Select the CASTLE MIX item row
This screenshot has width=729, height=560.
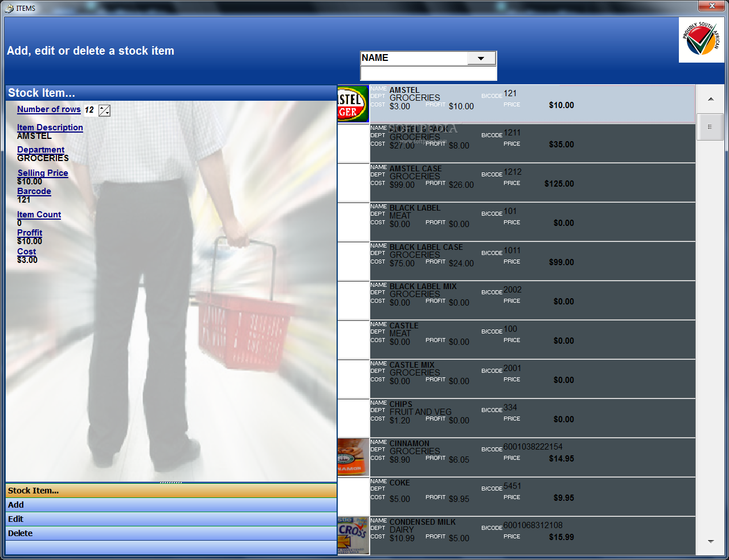point(517,379)
